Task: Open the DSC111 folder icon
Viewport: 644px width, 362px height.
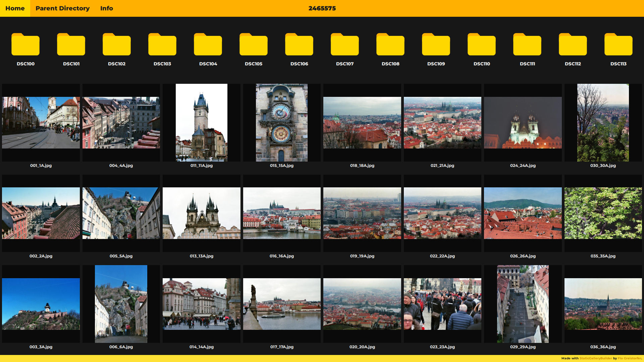Action: click(x=527, y=45)
